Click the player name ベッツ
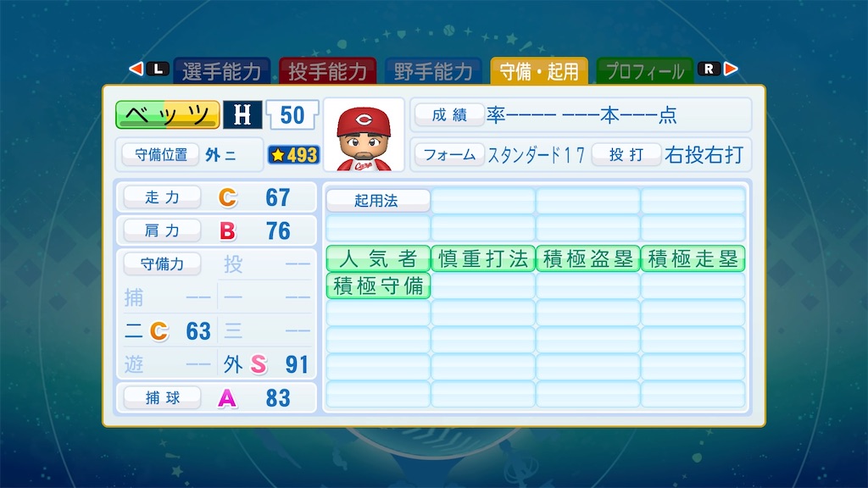 click(168, 114)
